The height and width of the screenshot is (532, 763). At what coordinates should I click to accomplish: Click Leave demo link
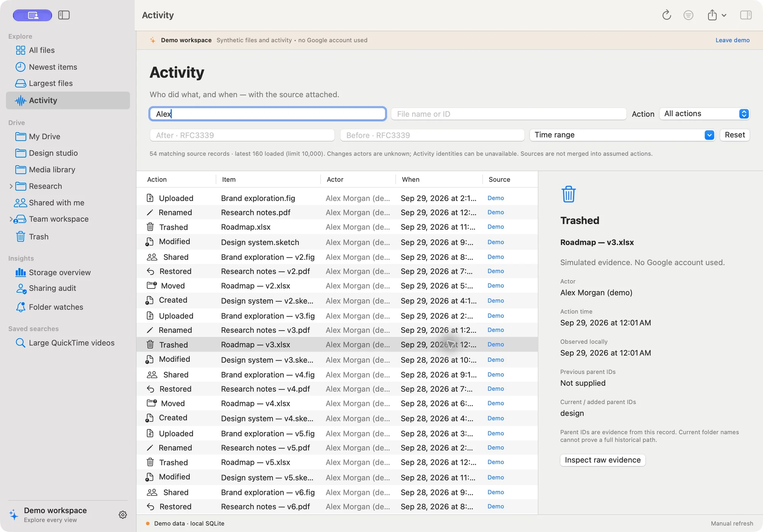(x=732, y=40)
